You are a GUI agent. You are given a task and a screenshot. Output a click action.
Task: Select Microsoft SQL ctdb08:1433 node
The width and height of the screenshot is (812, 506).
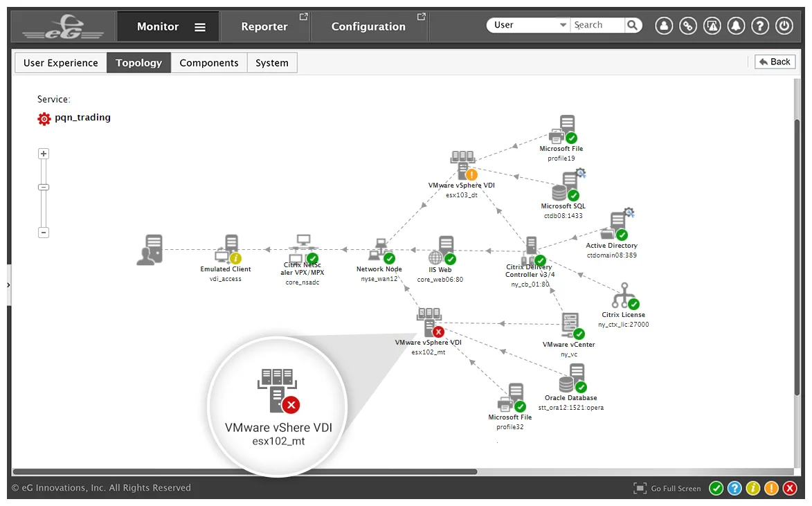coord(568,185)
